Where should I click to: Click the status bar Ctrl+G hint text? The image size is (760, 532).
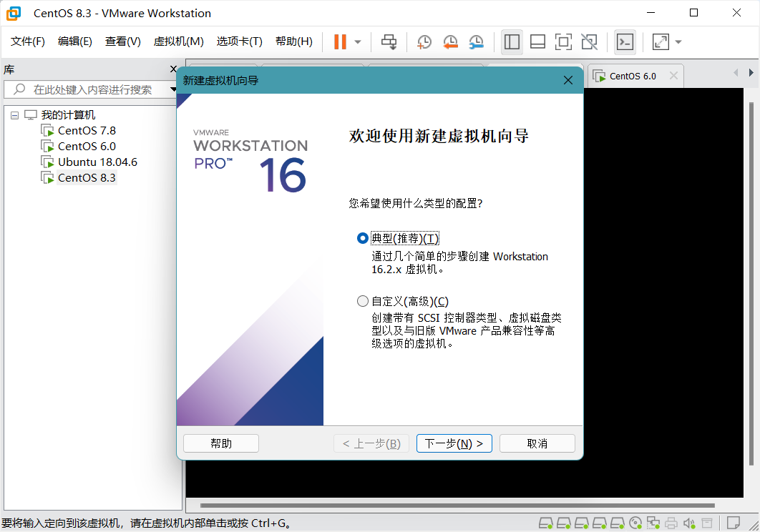[x=147, y=523]
